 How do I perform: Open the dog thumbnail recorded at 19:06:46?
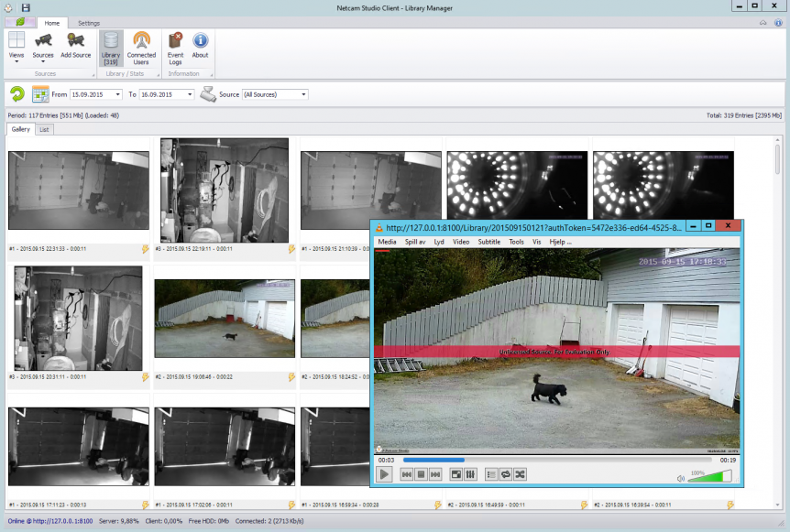[x=224, y=320]
